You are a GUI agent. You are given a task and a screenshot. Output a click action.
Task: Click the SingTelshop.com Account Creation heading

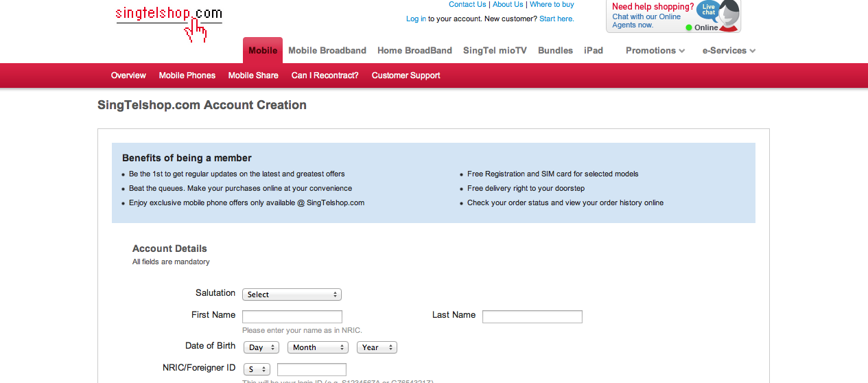point(202,105)
